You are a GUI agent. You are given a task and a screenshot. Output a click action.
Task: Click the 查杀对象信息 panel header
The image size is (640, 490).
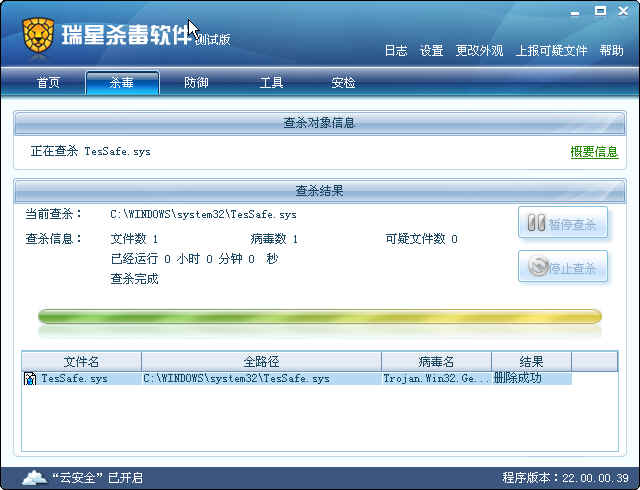320,123
